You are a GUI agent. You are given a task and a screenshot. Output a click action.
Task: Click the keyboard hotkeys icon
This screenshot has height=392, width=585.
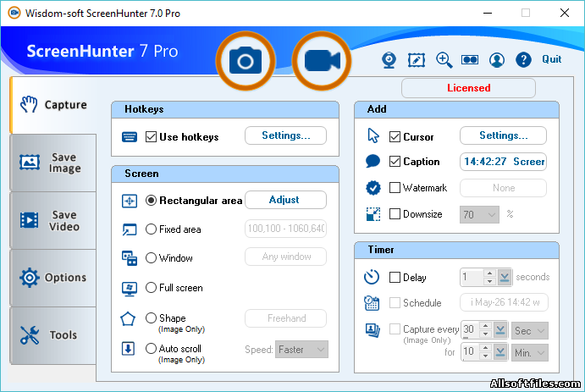[130, 137]
